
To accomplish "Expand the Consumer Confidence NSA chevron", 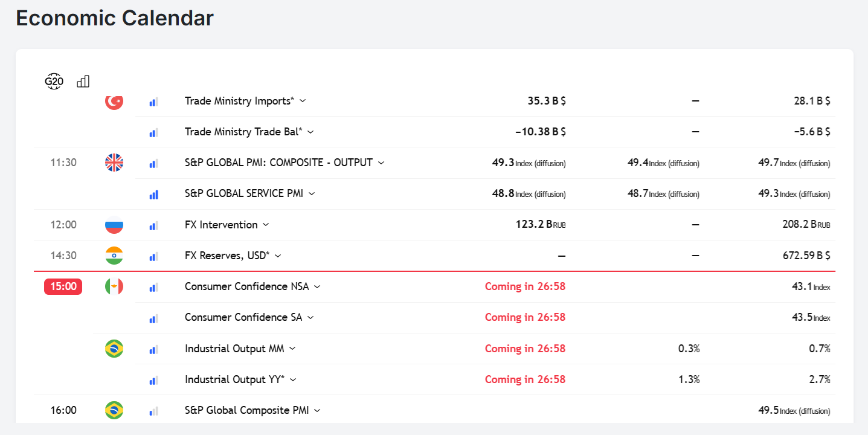I will (317, 286).
